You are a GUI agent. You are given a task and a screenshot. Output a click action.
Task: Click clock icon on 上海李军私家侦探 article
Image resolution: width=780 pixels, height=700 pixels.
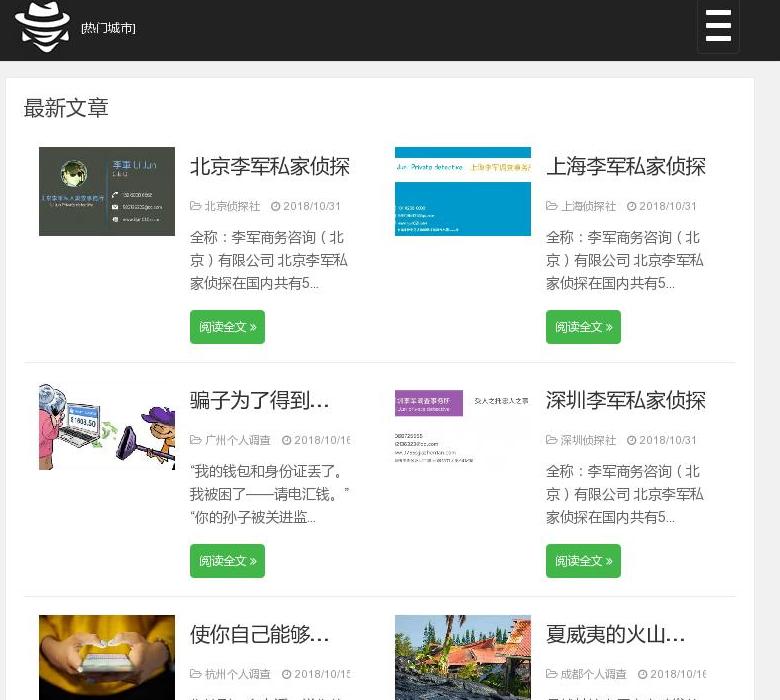tap(632, 206)
